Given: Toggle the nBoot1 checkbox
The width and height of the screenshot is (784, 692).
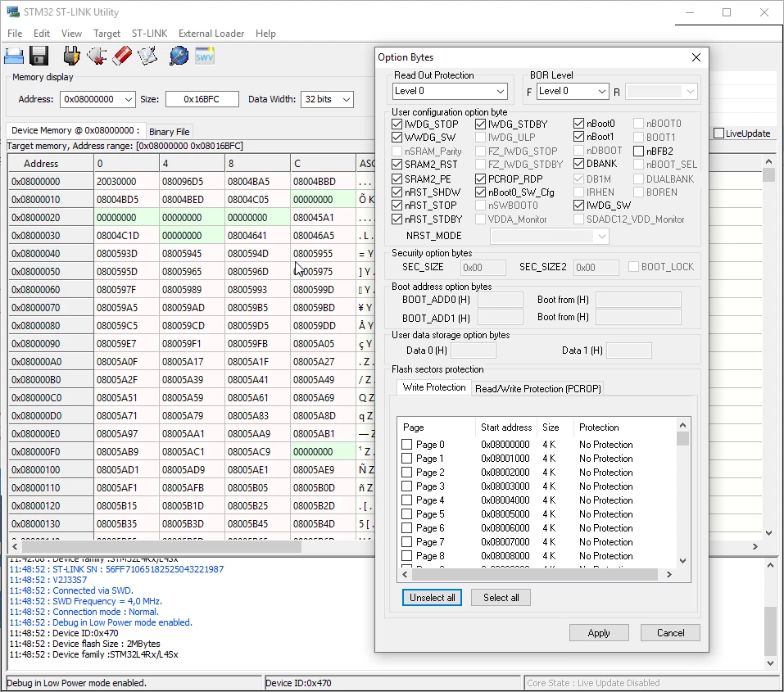Looking at the screenshot, I should [x=579, y=137].
